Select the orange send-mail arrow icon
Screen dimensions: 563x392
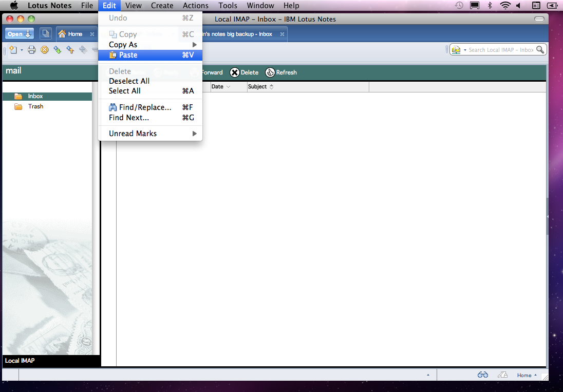(69, 50)
